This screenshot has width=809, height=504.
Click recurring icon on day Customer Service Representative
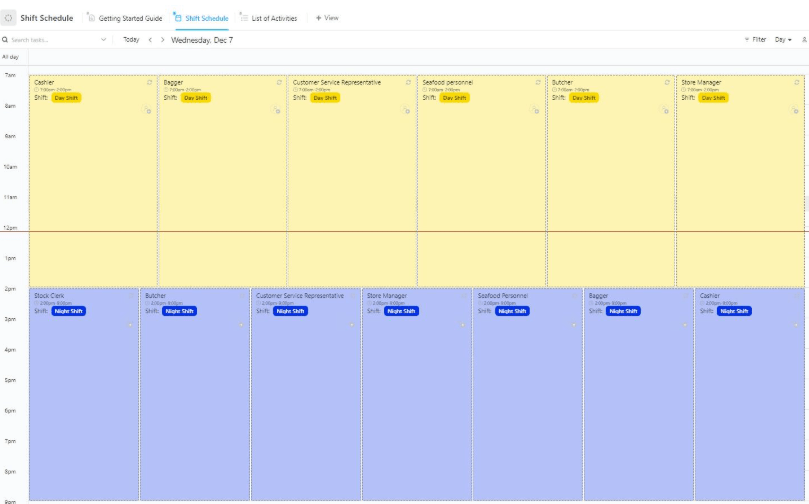pyautogui.click(x=408, y=82)
